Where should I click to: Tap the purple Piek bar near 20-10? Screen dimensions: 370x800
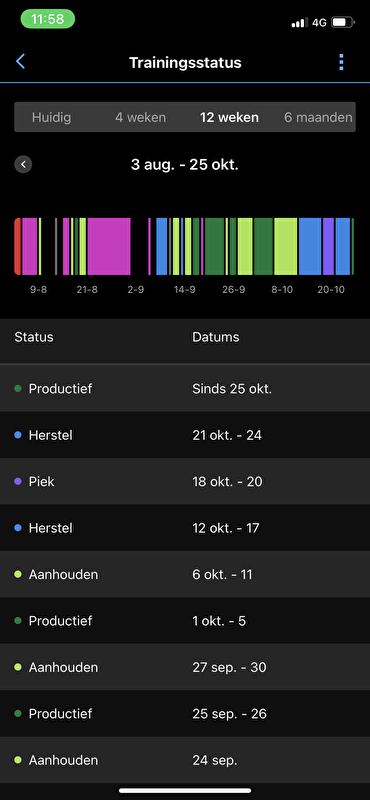click(328, 246)
